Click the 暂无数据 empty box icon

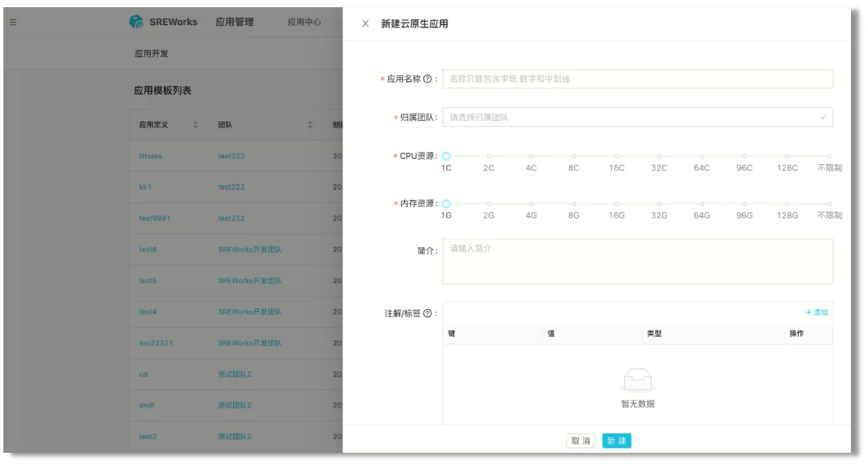pyautogui.click(x=637, y=380)
